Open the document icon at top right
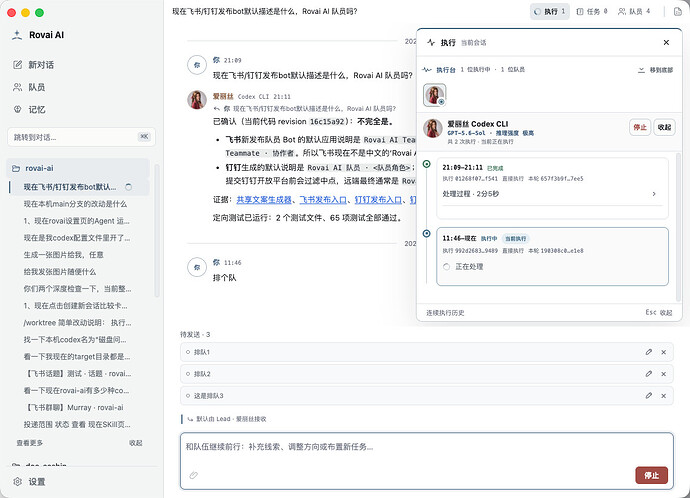Screen dimensions: 690x498 (x=678, y=11)
